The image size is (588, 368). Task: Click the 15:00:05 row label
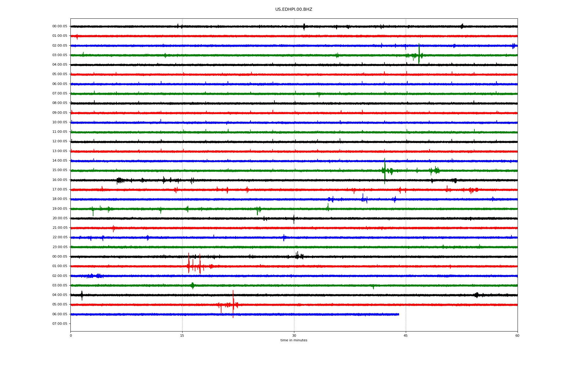pos(60,170)
